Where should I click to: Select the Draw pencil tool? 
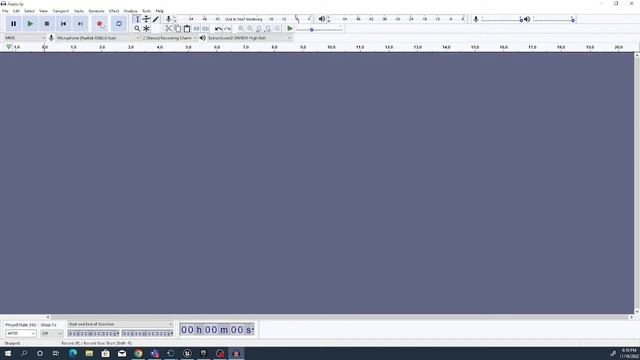[156, 19]
